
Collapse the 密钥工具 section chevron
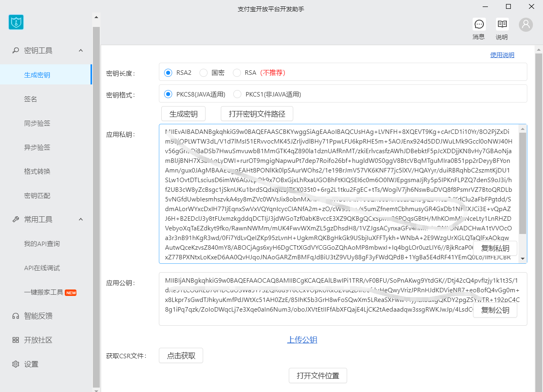point(81,50)
